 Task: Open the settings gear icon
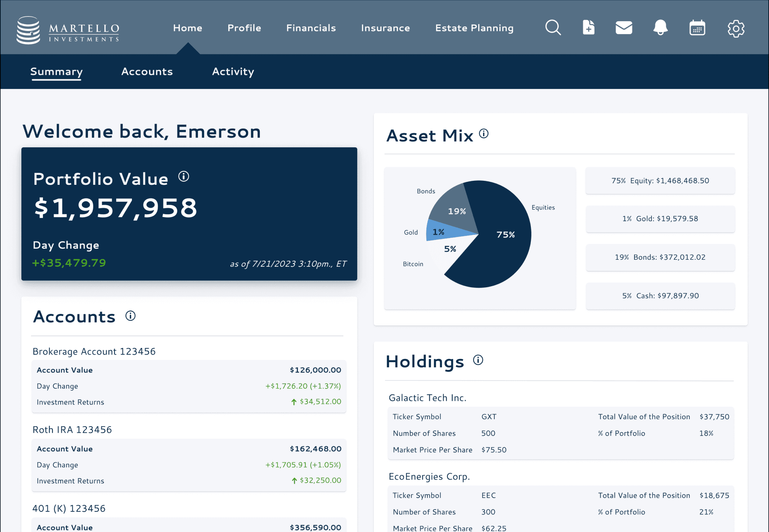[736, 28]
